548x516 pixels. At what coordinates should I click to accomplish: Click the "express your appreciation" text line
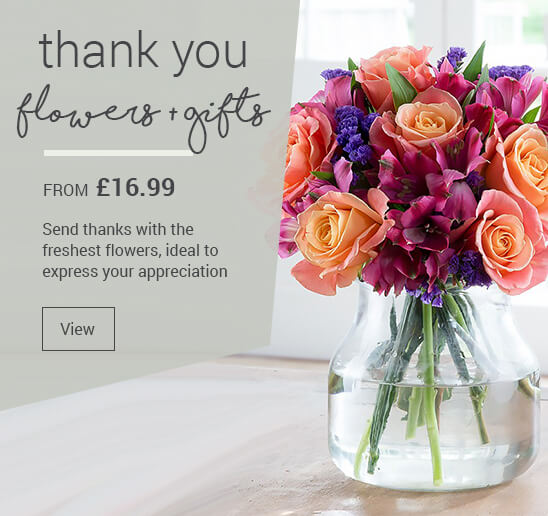(x=135, y=272)
